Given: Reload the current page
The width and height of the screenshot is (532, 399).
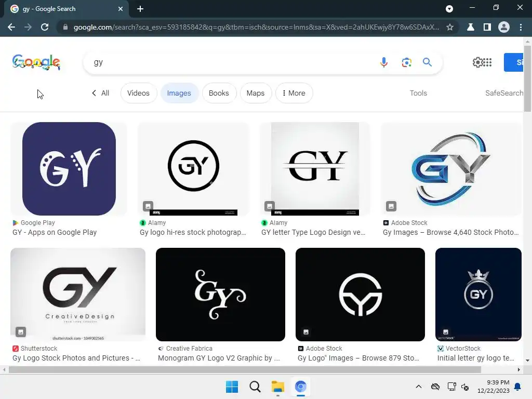Looking at the screenshot, I should pyautogui.click(x=45, y=27).
